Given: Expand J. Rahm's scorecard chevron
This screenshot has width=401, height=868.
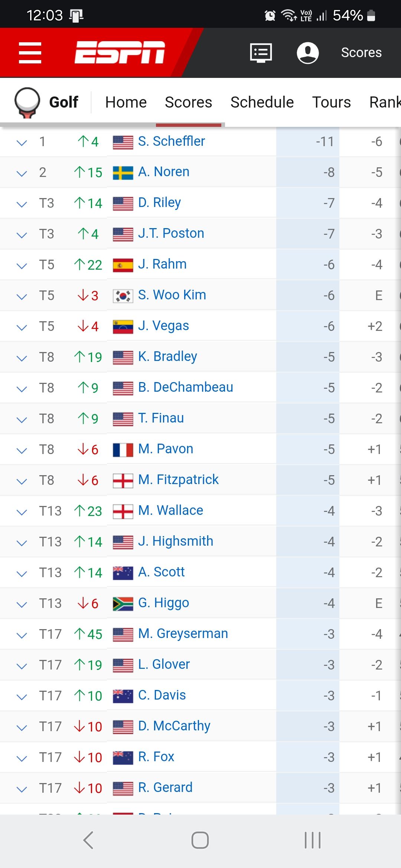Looking at the screenshot, I should click(22, 265).
